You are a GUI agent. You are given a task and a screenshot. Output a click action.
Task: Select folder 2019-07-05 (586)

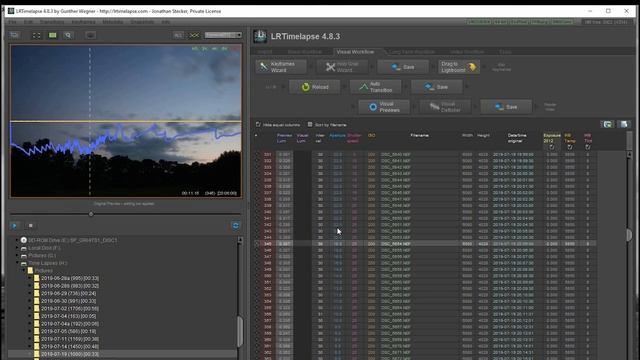69,331
